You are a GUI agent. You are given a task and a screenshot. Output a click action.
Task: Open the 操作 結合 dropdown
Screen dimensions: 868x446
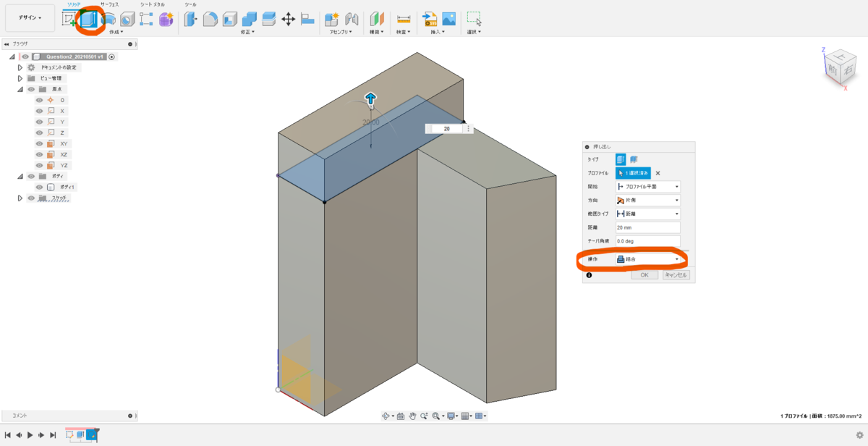(x=648, y=259)
